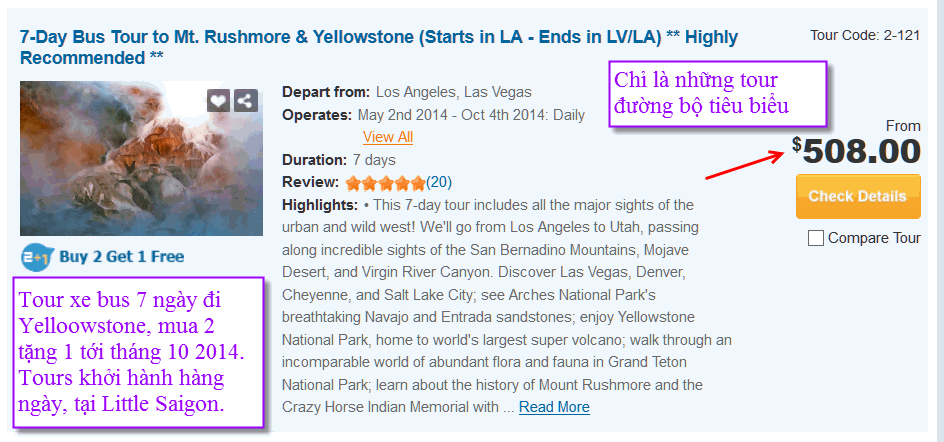Click View All operating dates link
The image size is (944, 442).
tap(388, 137)
